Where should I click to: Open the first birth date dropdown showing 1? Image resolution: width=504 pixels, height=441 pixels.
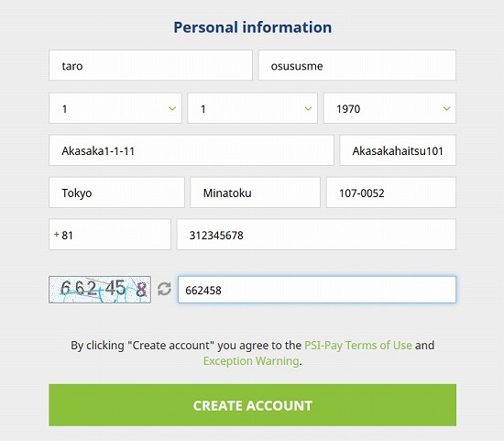115,108
